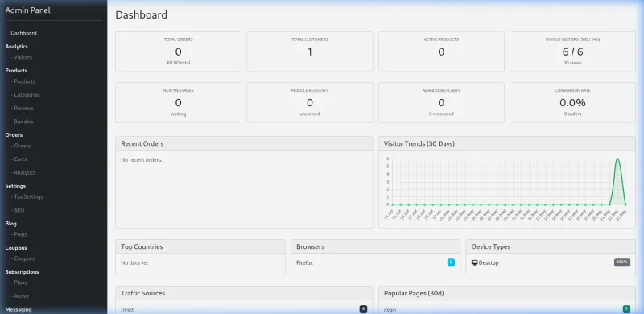Select the Blog section heading
Viewport: 644px width, 314px height.
coord(11,224)
